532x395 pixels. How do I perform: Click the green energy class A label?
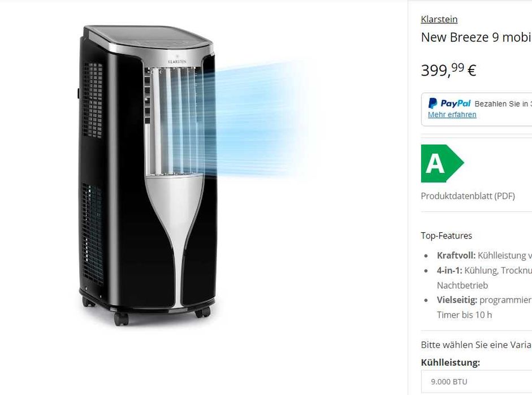pyautogui.click(x=442, y=163)
